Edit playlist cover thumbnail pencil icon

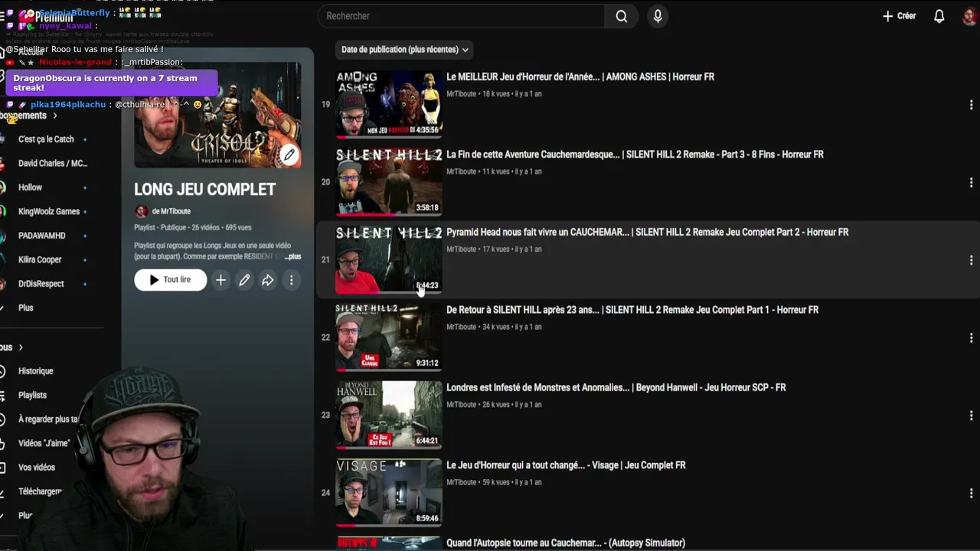tap(289, 155)
